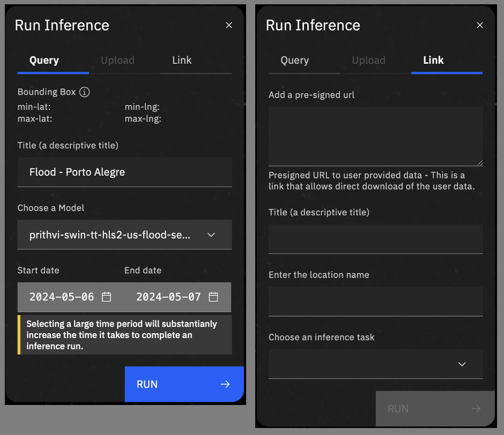Focus the Enter the location name field
Viewport: 504px width, 435px height.
pyautogui.click(x=375, y=301)
